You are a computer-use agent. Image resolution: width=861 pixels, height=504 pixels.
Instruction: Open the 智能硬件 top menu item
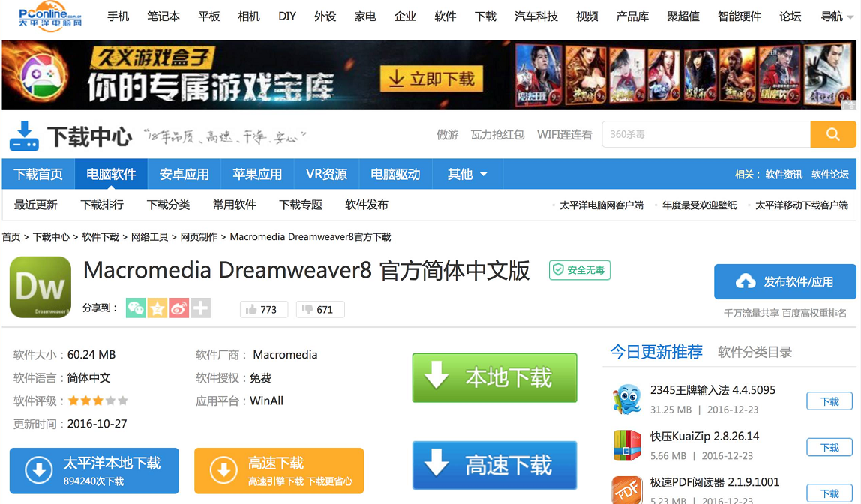pos(739,16)
